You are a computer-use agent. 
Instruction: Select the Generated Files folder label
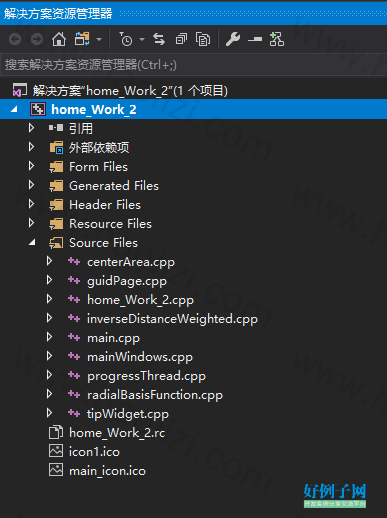click(114, 186)
